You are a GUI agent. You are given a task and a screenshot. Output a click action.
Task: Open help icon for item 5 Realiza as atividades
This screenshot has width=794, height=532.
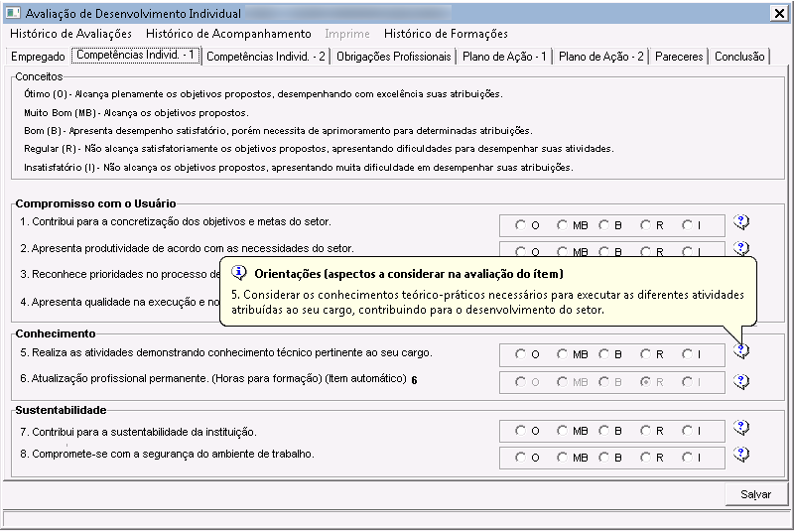741,350
